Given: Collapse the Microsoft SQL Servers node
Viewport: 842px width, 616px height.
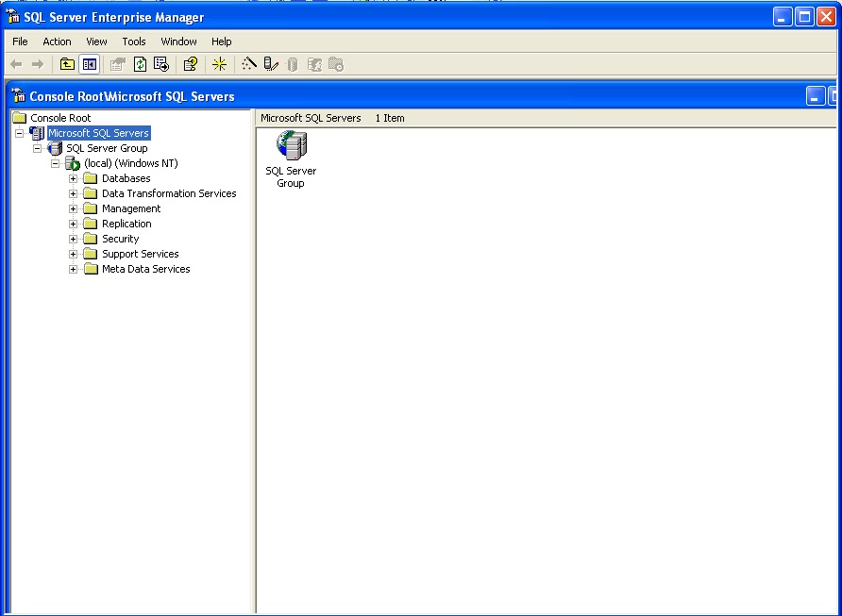Looking at the screenshot, I should (19, 133).
